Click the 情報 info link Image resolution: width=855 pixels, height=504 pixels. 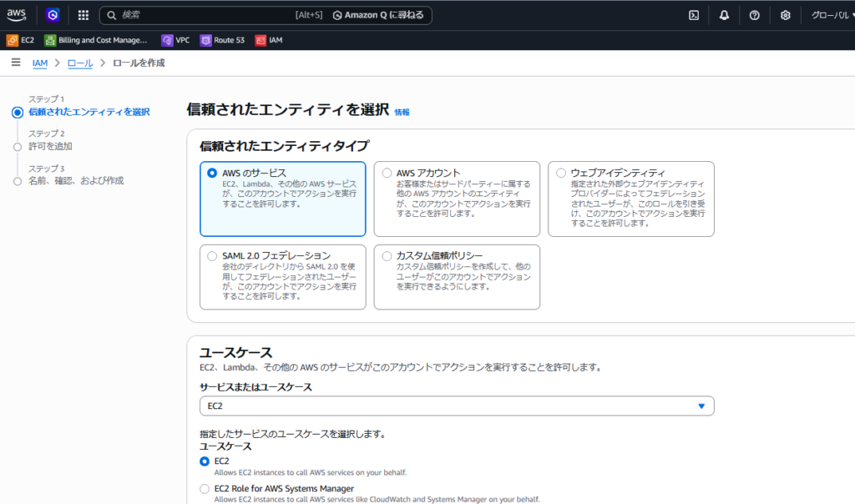tap(402, 112)
